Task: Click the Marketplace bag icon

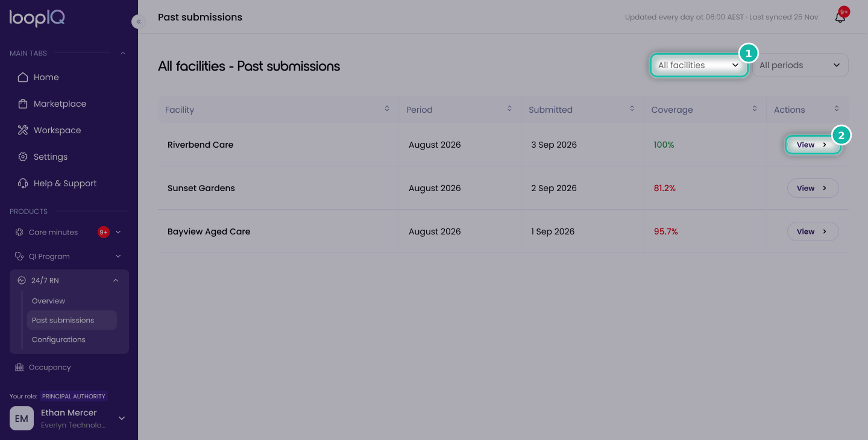Action: point(23,104)
